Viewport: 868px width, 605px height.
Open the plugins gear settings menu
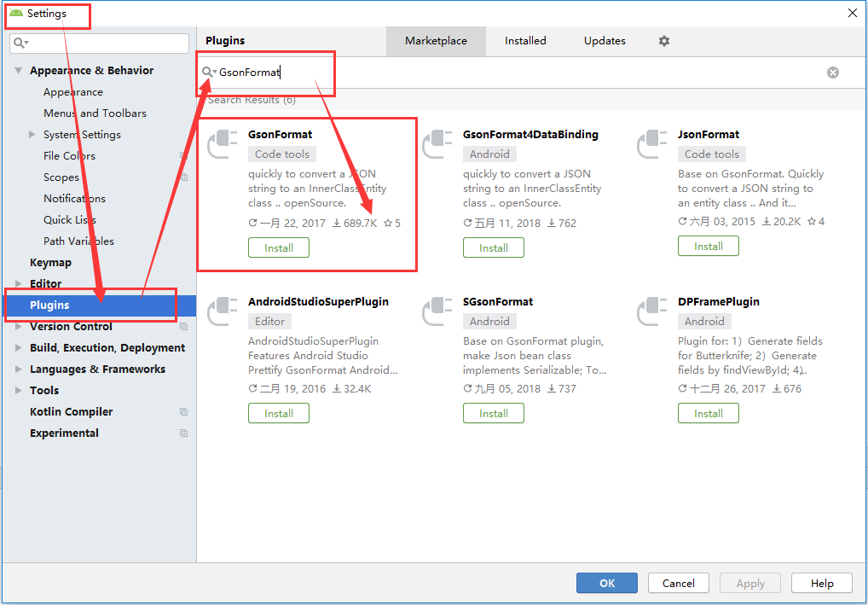point(663,41)
